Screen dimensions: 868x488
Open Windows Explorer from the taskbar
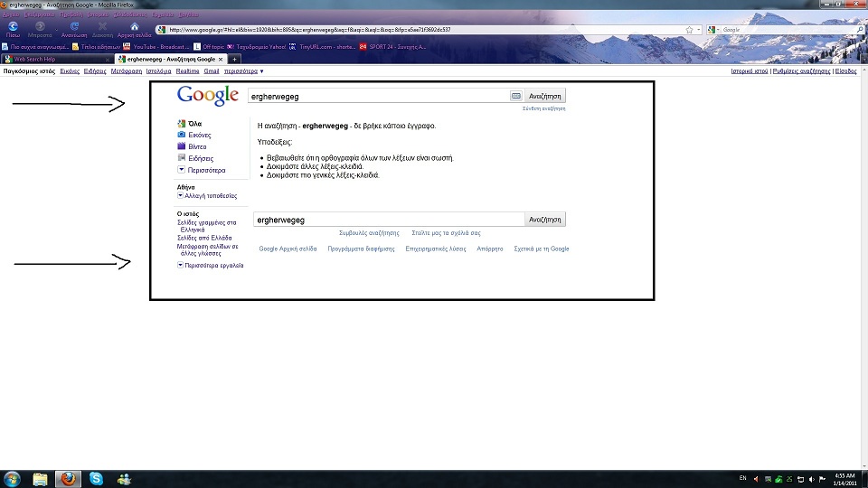tap(40, 479)
